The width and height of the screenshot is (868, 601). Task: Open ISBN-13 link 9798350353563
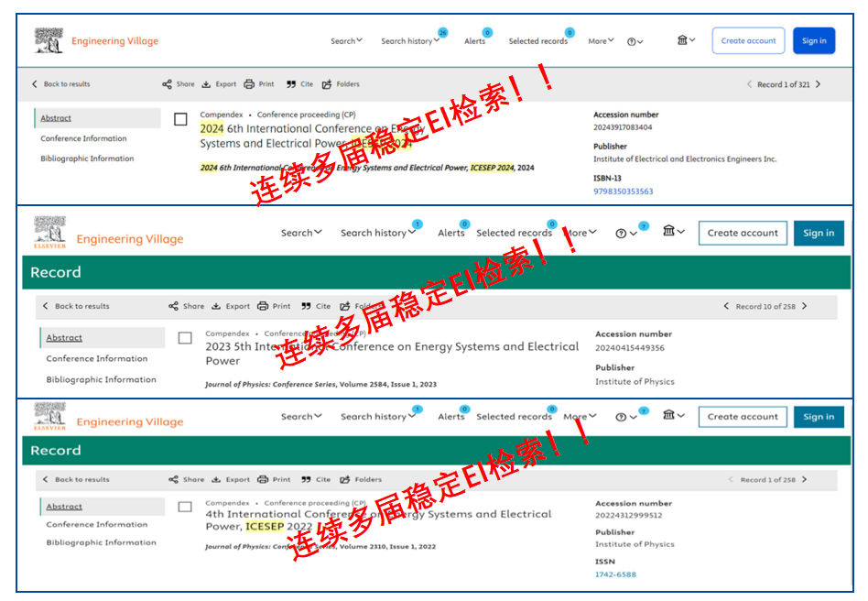(624, 191)
